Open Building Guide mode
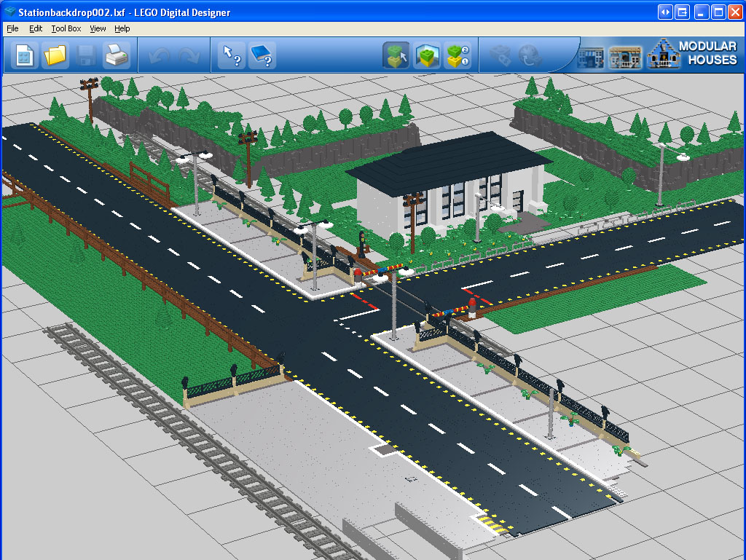The image size is (746, 560). pyautogui.click(x=458, y=55)
